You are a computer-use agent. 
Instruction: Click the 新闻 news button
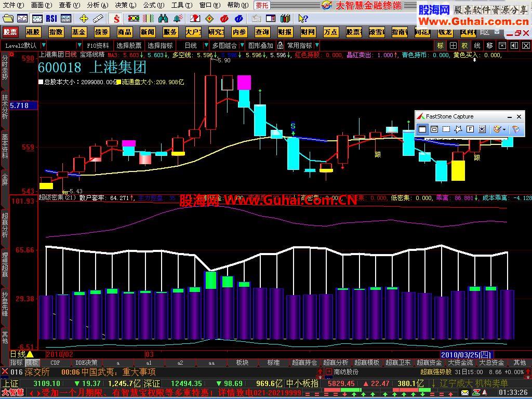(147, 32)
